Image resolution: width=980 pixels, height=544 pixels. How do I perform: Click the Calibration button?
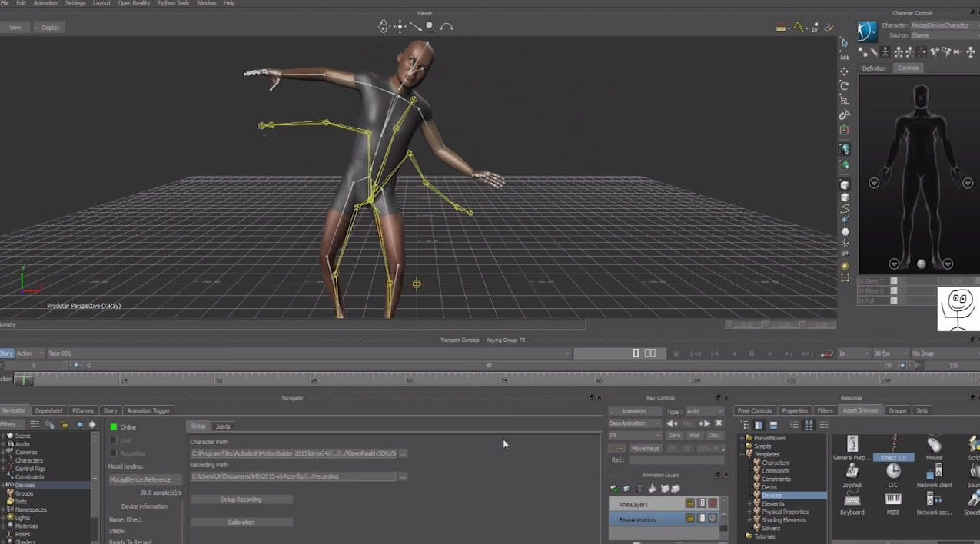[241, 522]
